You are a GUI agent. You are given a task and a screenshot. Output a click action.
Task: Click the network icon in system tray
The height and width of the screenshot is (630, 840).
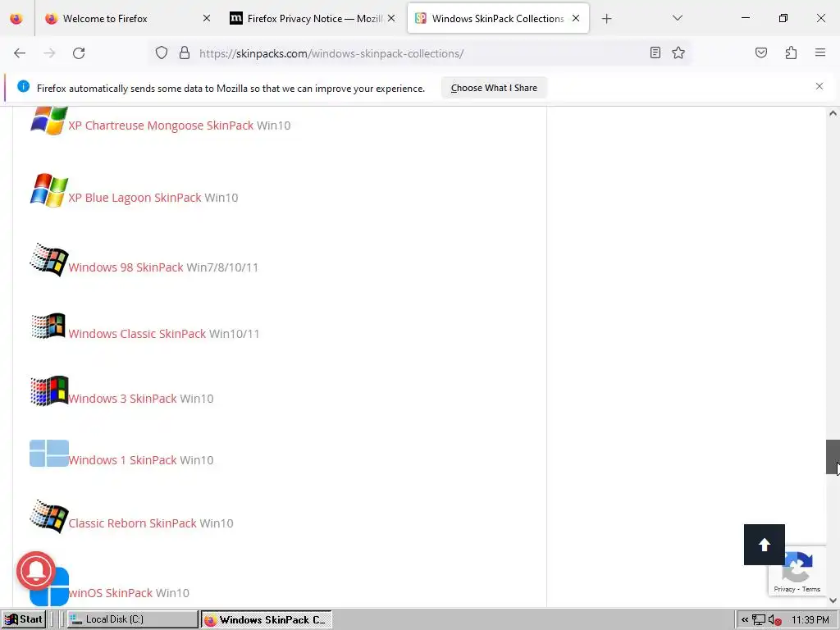758,620
